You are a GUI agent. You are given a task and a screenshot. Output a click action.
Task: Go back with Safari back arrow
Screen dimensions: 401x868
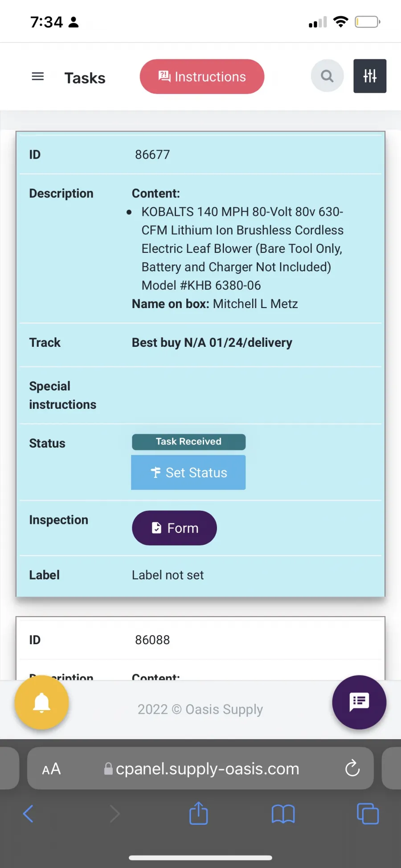[x=28, y=814]
